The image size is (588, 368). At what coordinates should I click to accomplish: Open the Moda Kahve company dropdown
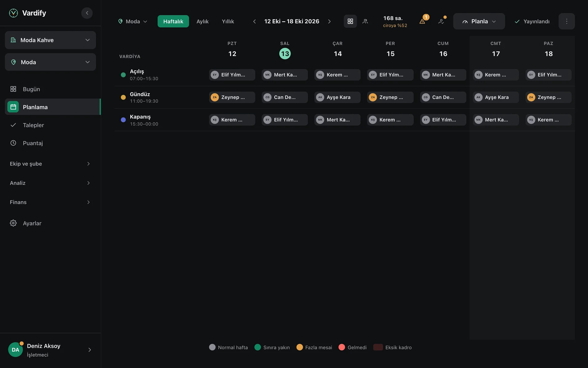(51, 40)
